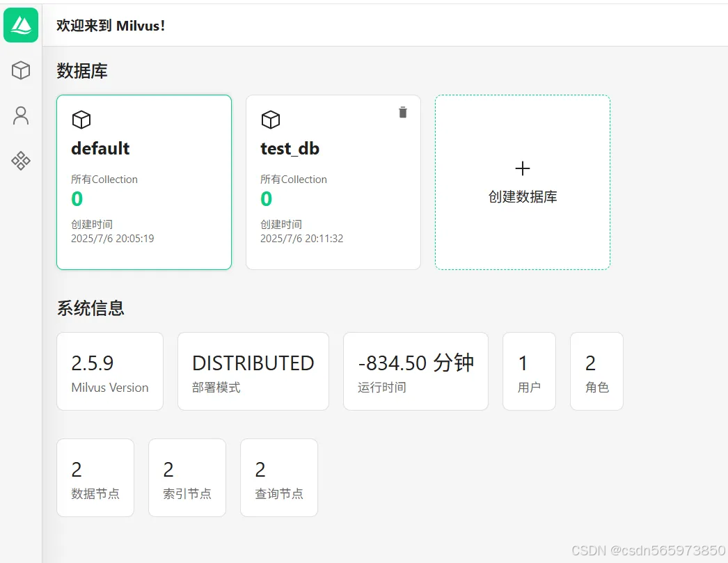Click the 查询节点 card
This screenshot has width=728, height=563.
coord(279,477)
